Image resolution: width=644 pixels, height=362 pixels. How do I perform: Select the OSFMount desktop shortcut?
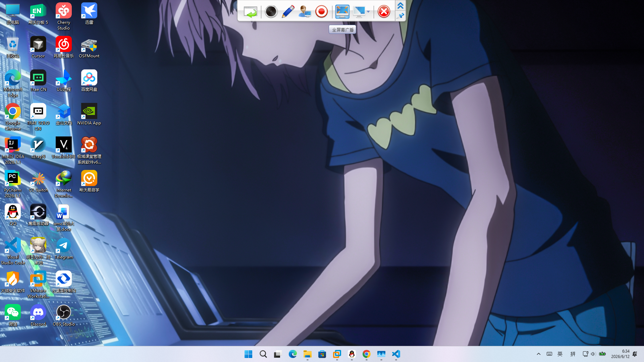tap(89, 48)
